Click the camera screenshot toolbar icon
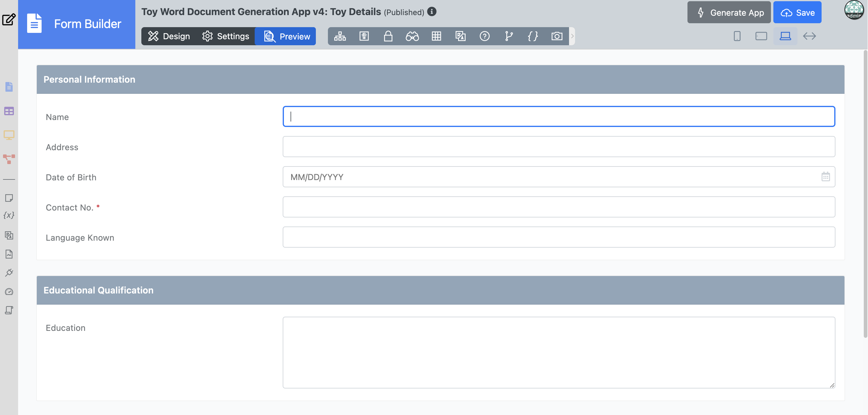 557,36
